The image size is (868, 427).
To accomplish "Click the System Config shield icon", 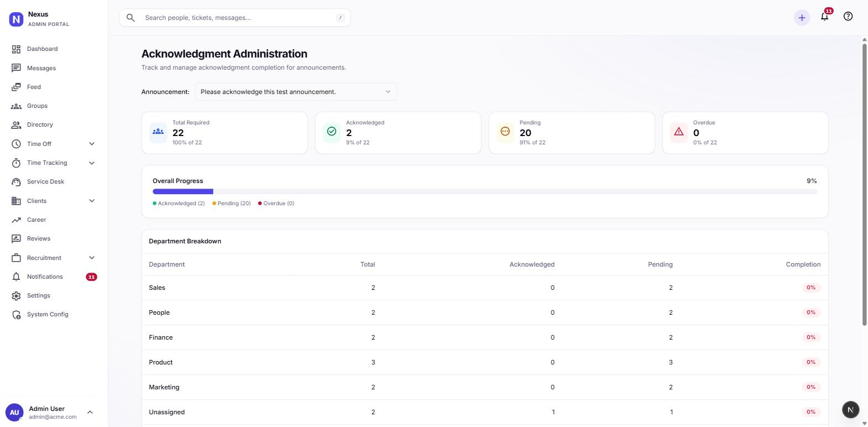I will pyautogui.click(x=16, y=314).
